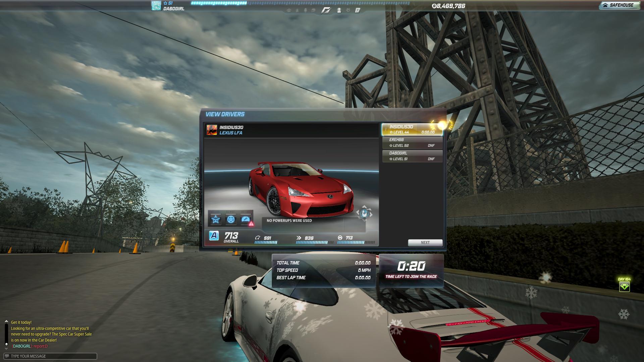Click the class A rating badge
Image resolution: width=644 pixels, height=362 pixels.
tap(214, 236)
